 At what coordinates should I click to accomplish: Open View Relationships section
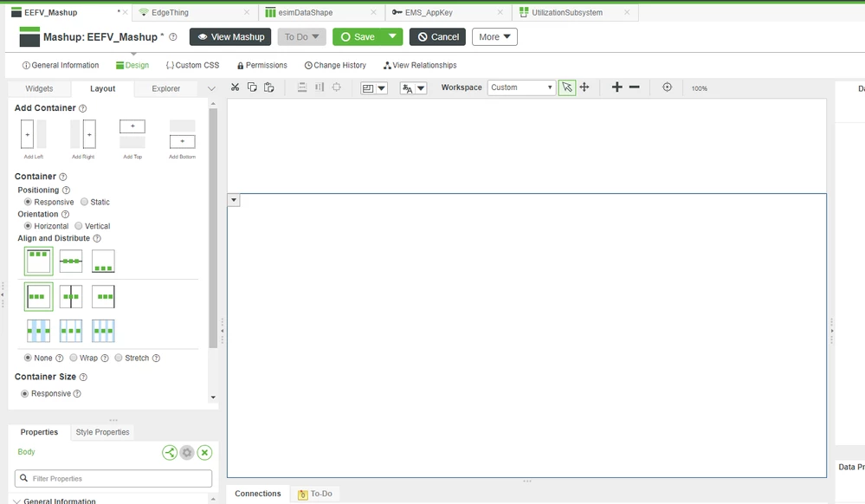pyautogui.click(x=420, y=65)
